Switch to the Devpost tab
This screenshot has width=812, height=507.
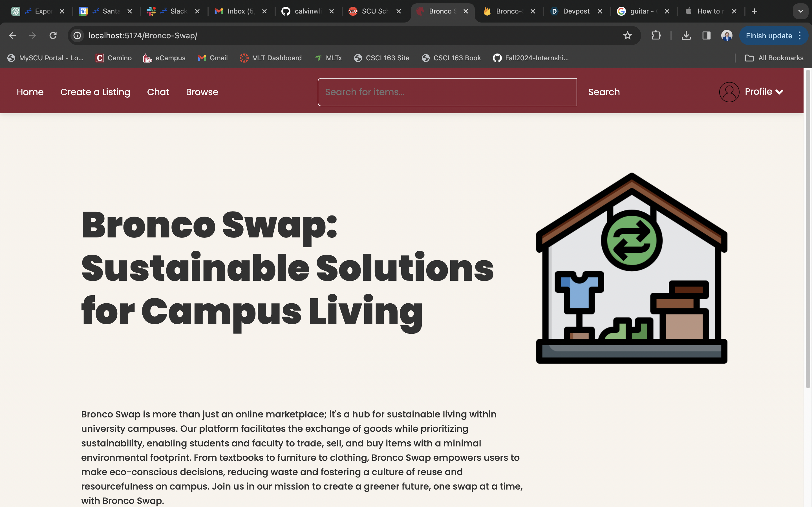click(x=576, y=11)
